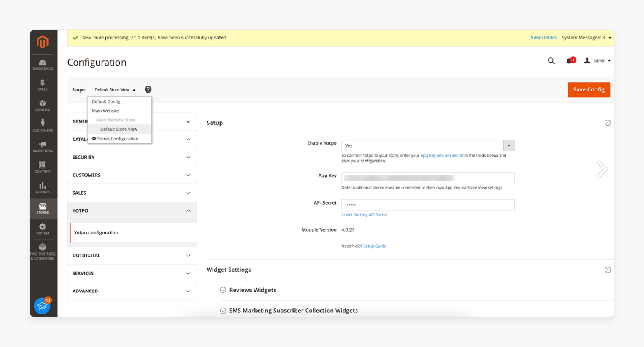Click into the API Secret field

click(428, 205)
